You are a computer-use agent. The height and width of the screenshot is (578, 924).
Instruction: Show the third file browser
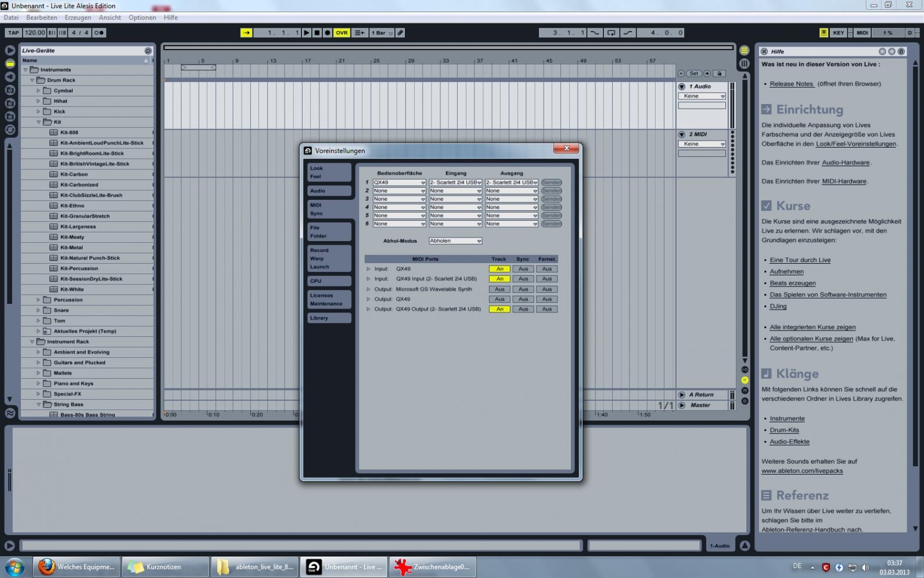(x=10, y=117)
